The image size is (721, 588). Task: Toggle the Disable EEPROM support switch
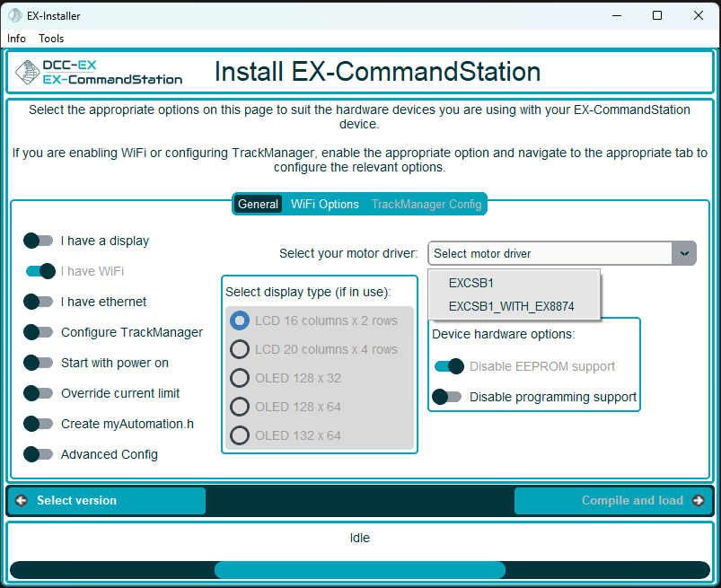(449, 366)
